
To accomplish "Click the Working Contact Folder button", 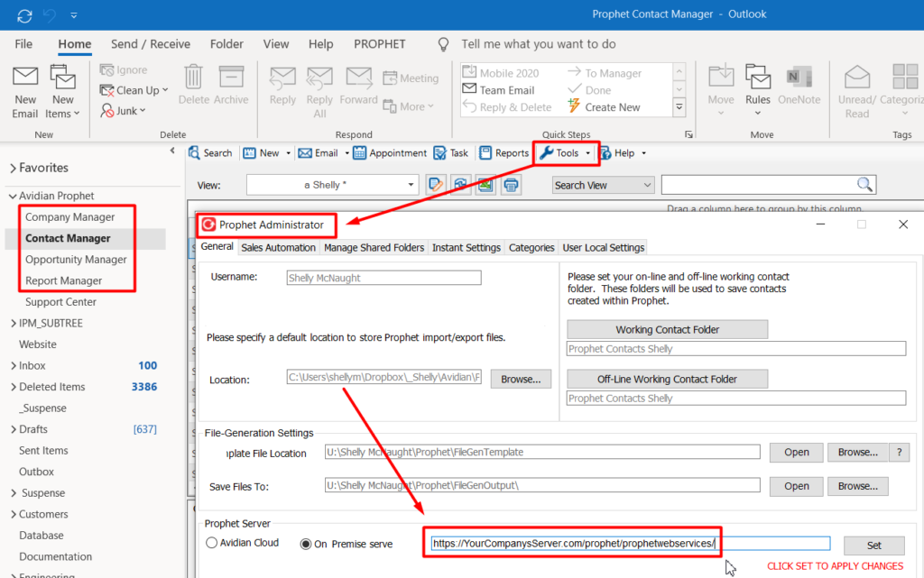I will click(667, 330).
